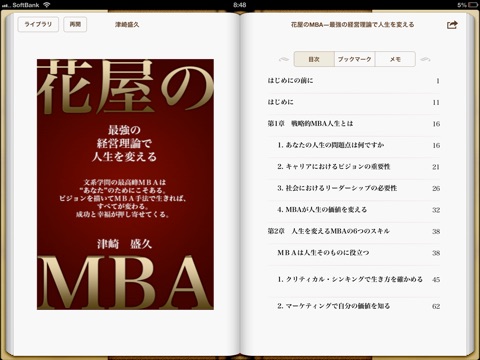Open MBAは人生そのものに役立つ entry

coord(354,253)
